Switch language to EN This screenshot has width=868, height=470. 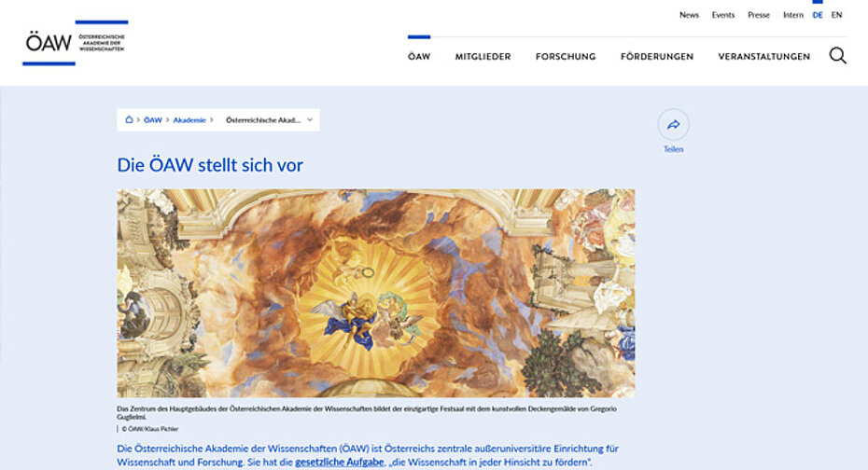coord(836,15)
